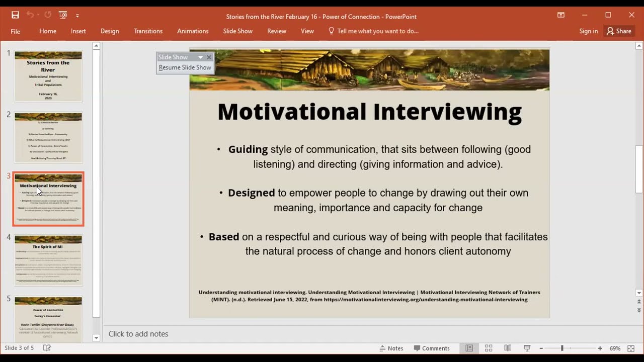Viewport: 644px width, 362px height.
Task: Click 'Click to add notes' field
Action: 138,334
